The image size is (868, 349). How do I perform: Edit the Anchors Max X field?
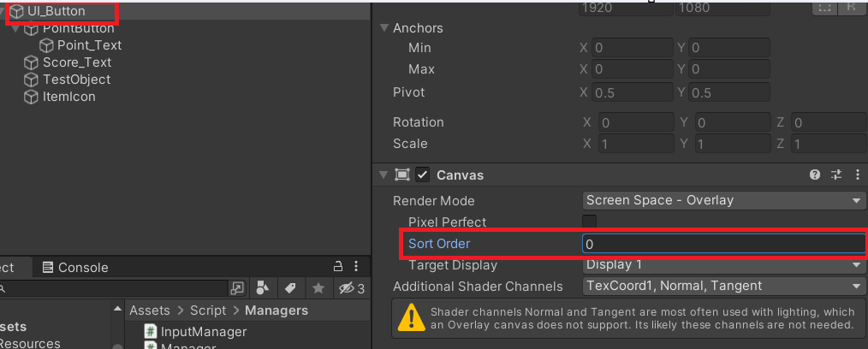pyautogui.click(x=633, y=69)
